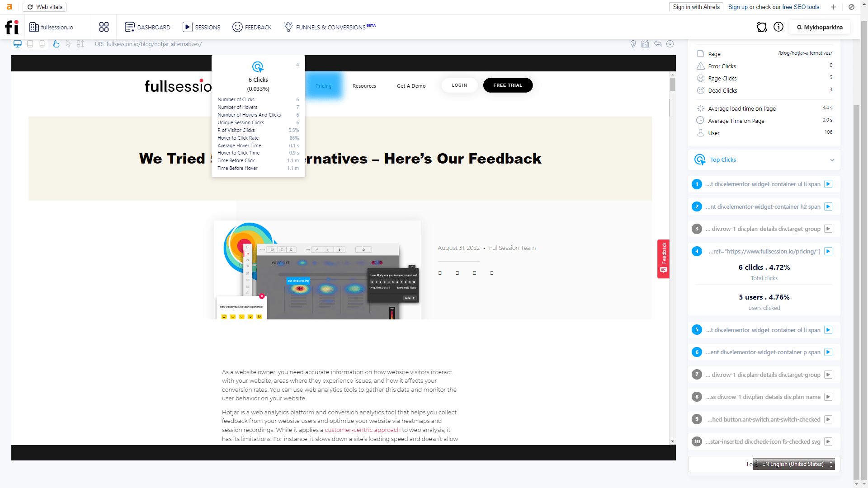Open the insights lightbulb panel
The width and height of the screenshot is (868, 488).
click(633, 44)
